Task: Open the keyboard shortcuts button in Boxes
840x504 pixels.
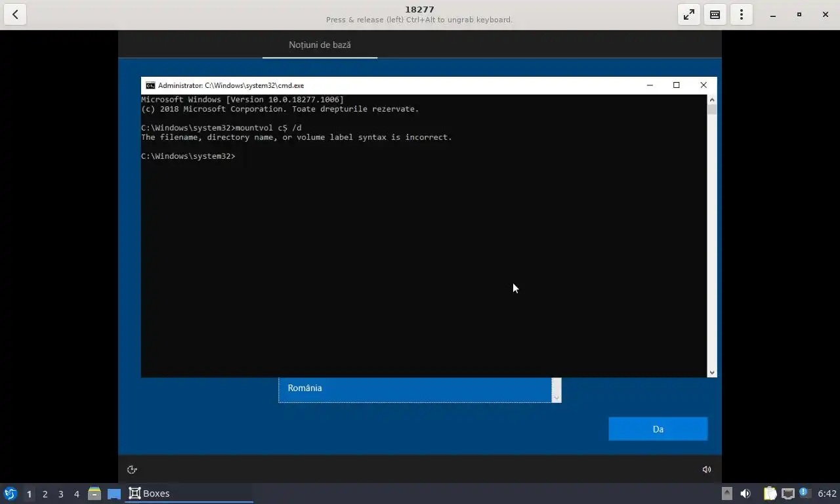Action: pos(715,14)
